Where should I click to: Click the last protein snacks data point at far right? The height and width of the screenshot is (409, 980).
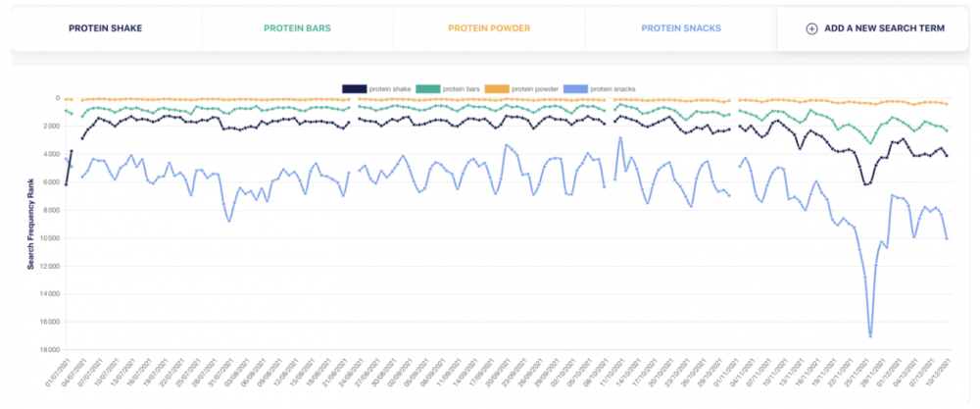(x=947, y=238)
